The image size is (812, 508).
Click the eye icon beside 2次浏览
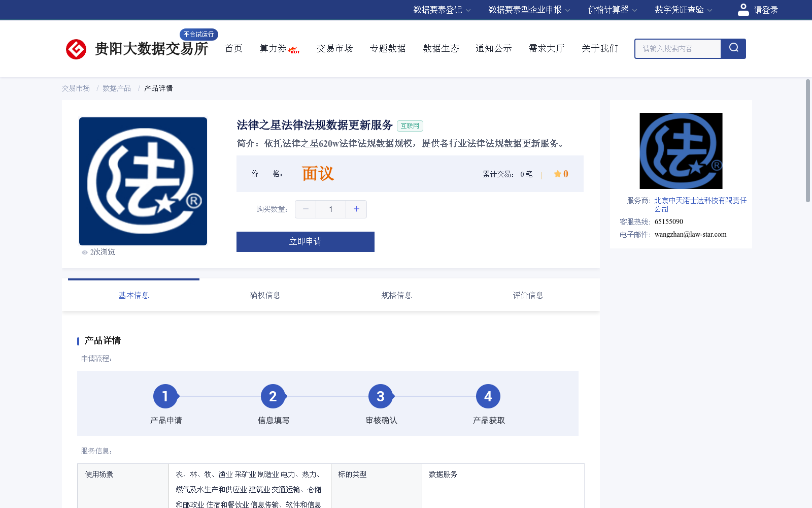pyautogui.click(x=85, y=252)
